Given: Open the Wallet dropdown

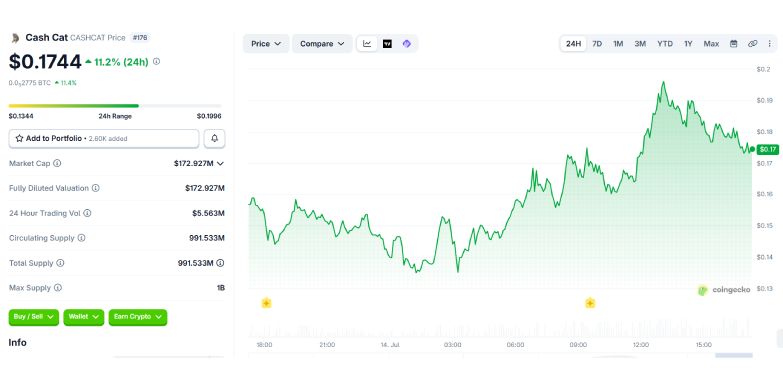Looking at the screenshot, I should pos(84,317).
